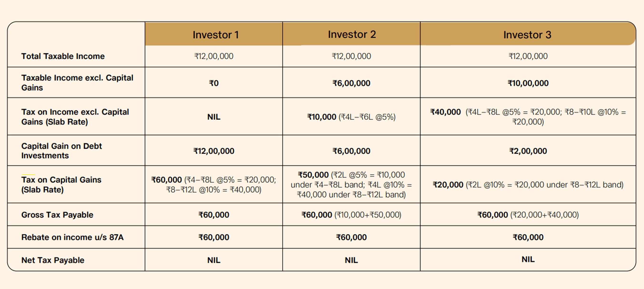Click Investor 3's ₹2,00,000 capital gain cell

click(x=528, y=151)
